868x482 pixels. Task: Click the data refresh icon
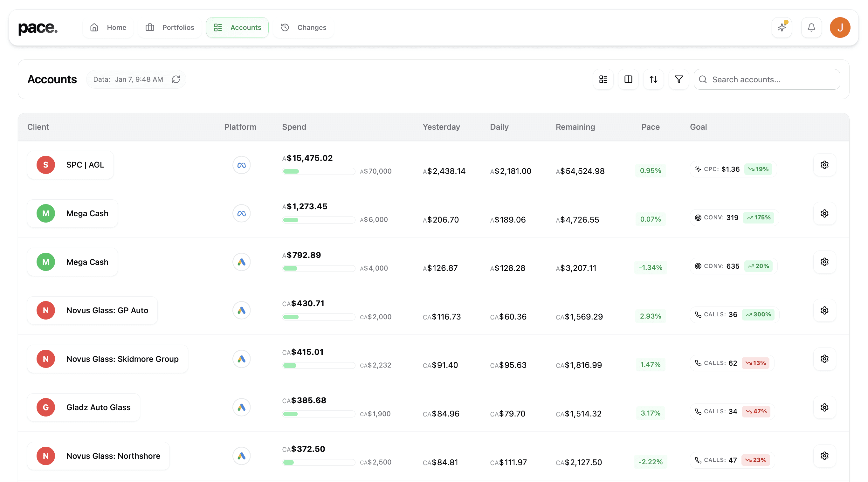pos(176,79)
